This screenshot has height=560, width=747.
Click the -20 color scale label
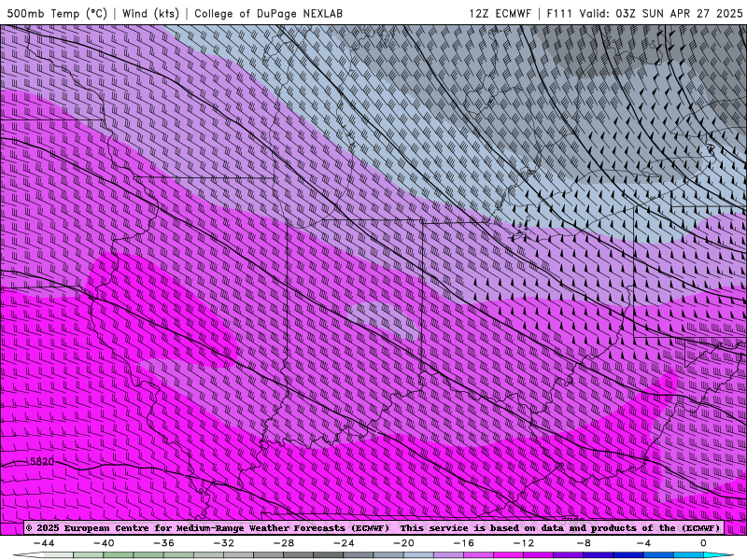[x=403, y=543]
